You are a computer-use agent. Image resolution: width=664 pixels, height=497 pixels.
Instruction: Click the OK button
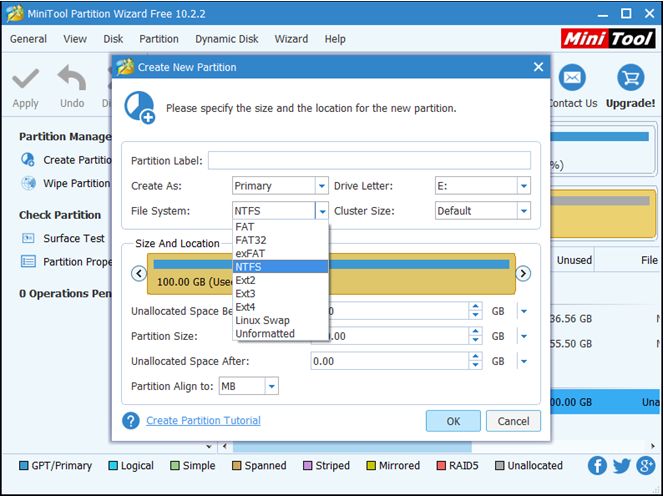(x=453, y=421)
